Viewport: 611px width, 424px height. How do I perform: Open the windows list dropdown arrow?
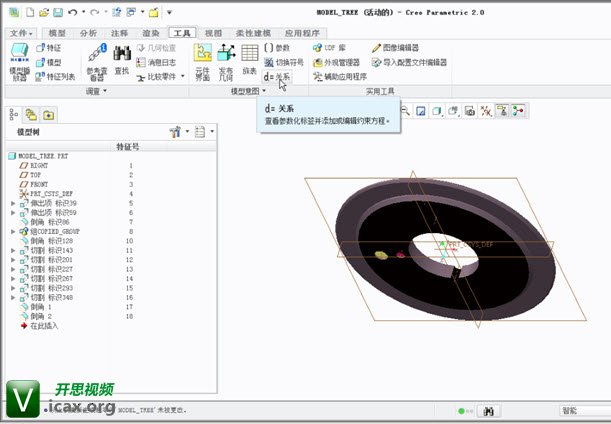[x=143, y=12]
